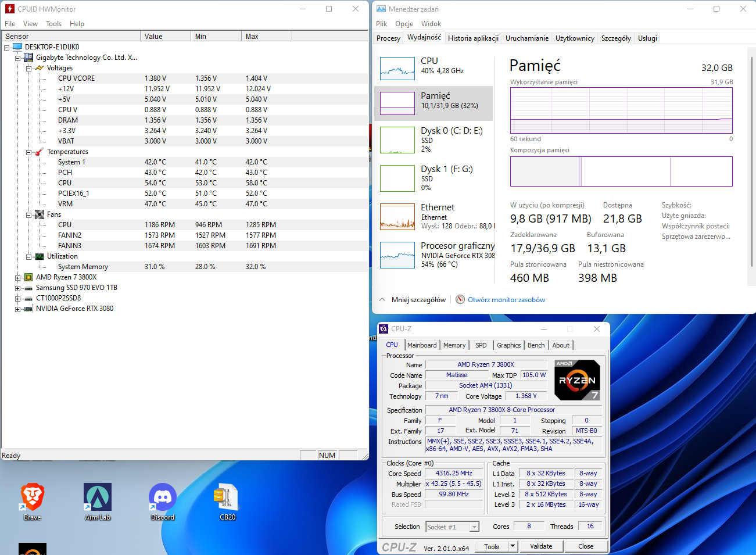The image size is (756, 555).
Task: Click the Voltages lightning icon
Action: click(x=40, y=68)
